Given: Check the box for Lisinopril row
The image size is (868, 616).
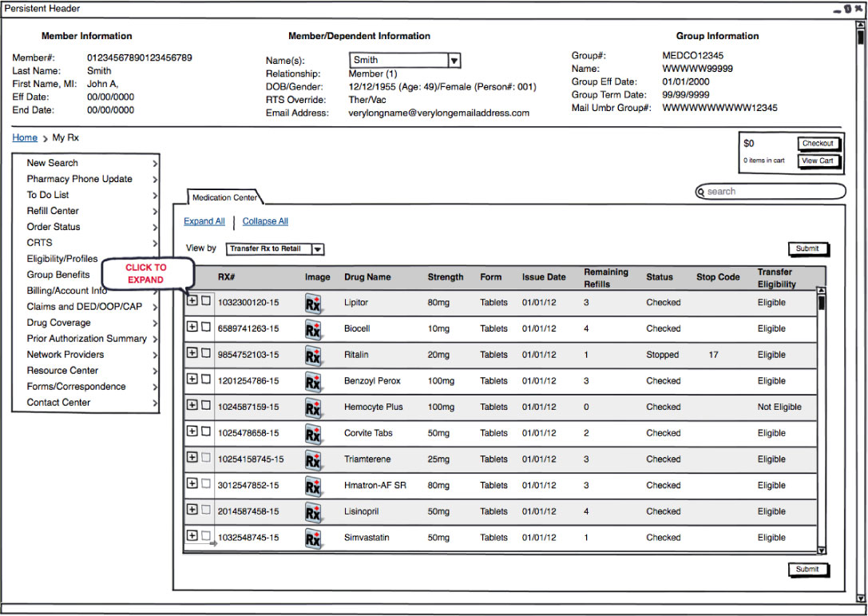Looking at the screenshot, I should coord(205,509).
